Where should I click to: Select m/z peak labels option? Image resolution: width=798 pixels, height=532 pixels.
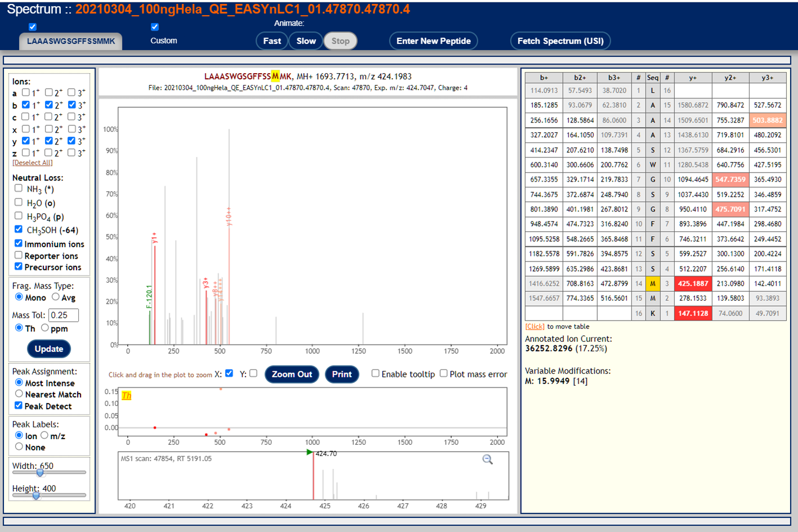coord(44,435)
